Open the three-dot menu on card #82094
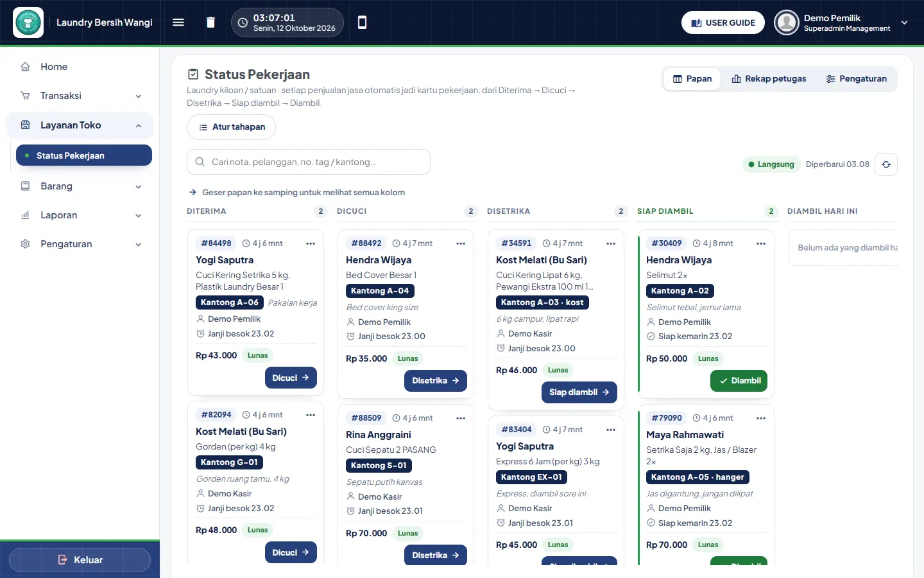 (x=311, y=415)
